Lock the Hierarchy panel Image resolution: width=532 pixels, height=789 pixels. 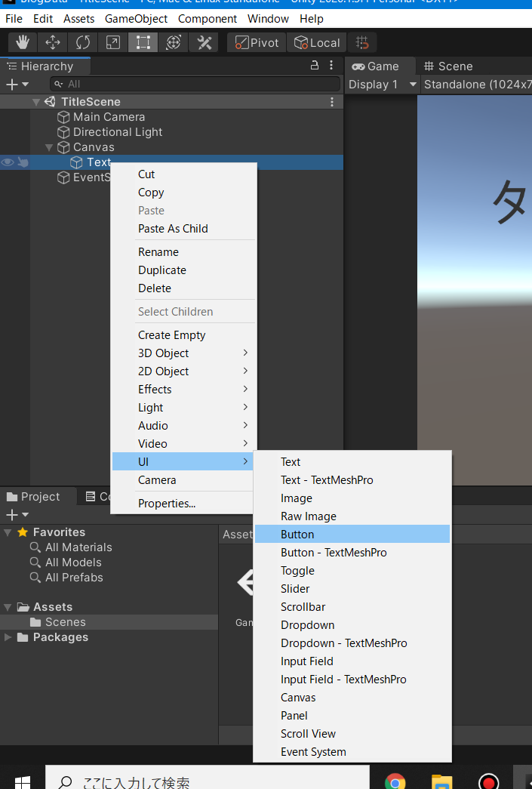tap(314, 66)
